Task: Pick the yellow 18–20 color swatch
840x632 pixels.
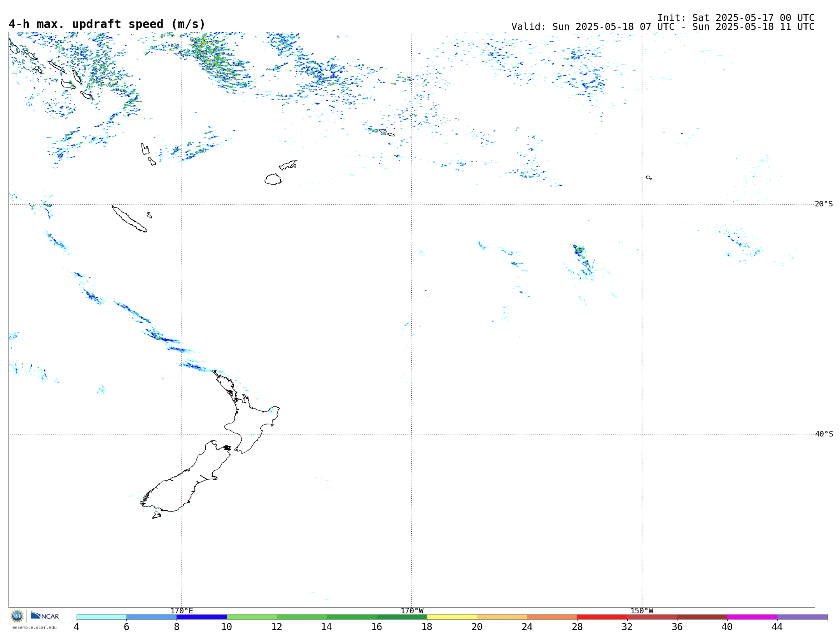Action: tap(452, 617)
